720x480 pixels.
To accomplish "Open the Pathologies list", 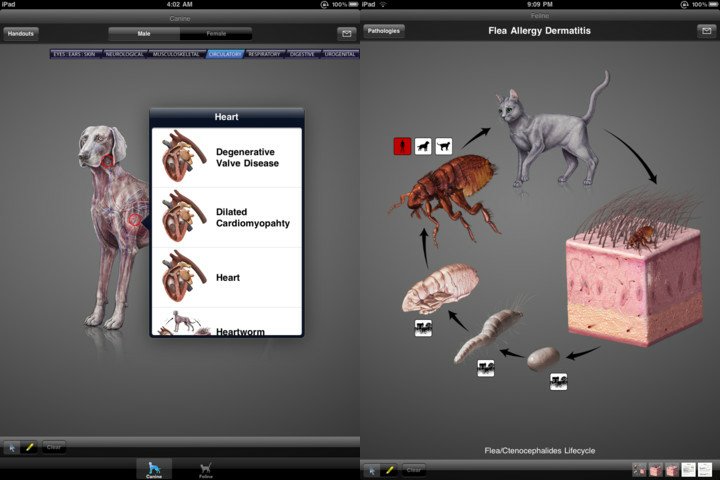I will click(384, 31).
